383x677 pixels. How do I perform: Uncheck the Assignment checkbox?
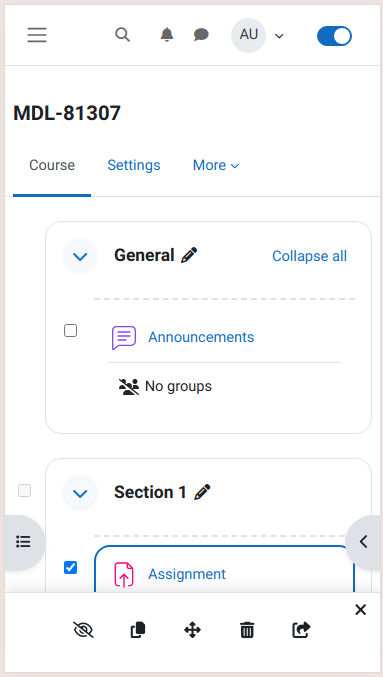point(70,567)
